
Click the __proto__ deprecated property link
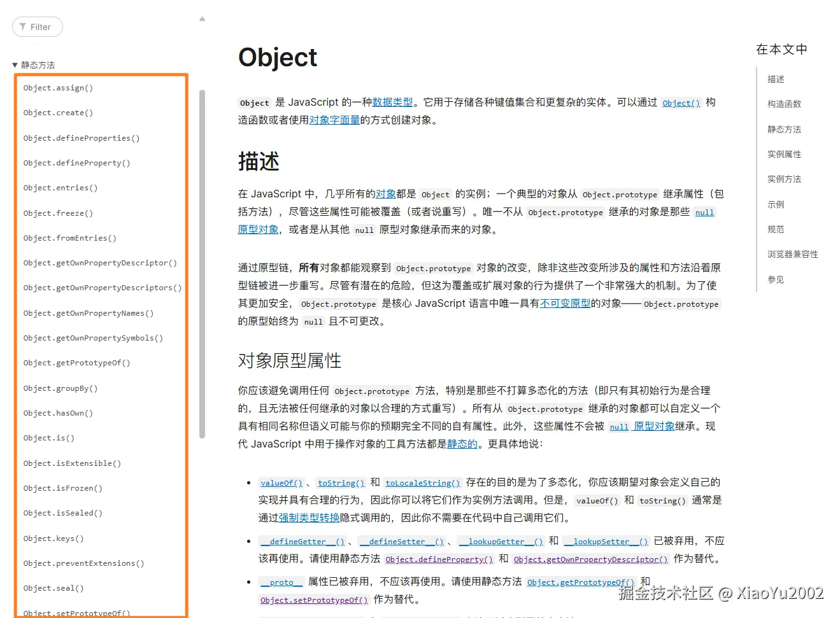[x=280, y=582]
